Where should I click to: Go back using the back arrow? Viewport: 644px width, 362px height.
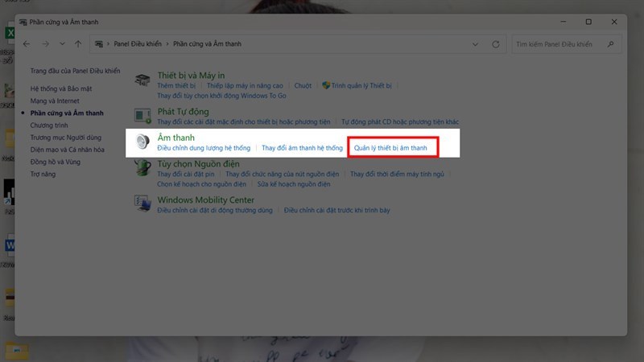point(27,43)
